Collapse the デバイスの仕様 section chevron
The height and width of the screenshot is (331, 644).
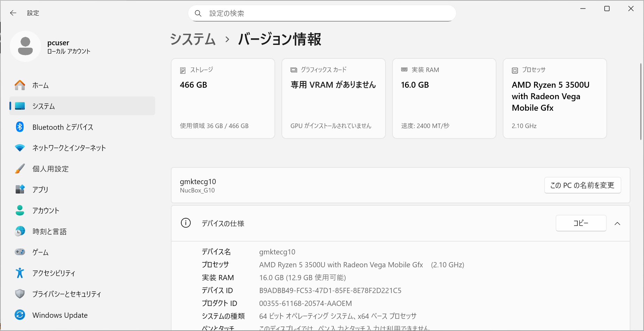click(x=617, y=223)
